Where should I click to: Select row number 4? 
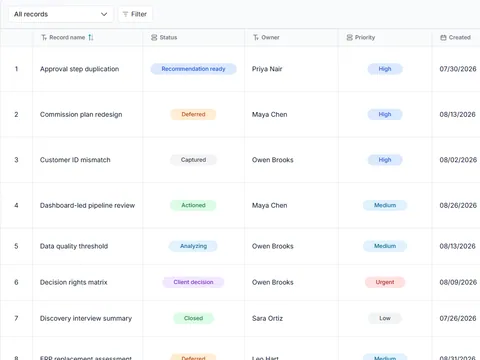16,205
